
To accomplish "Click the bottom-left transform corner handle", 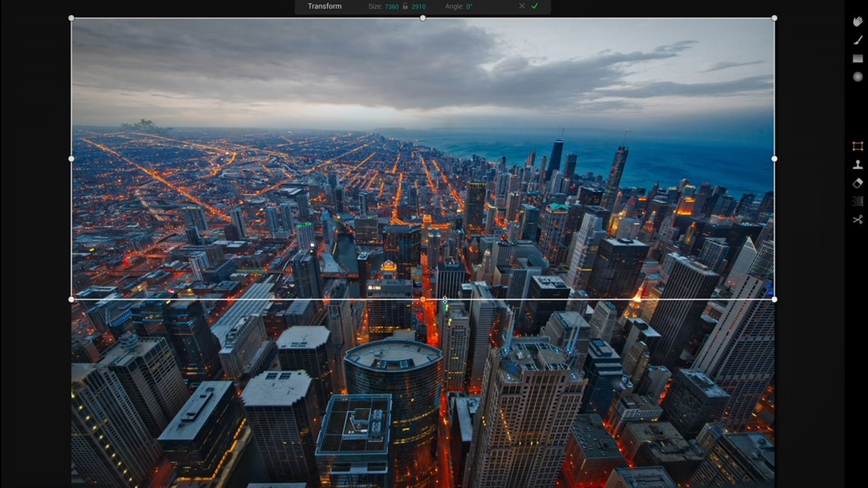I will [x=71, y=299].
